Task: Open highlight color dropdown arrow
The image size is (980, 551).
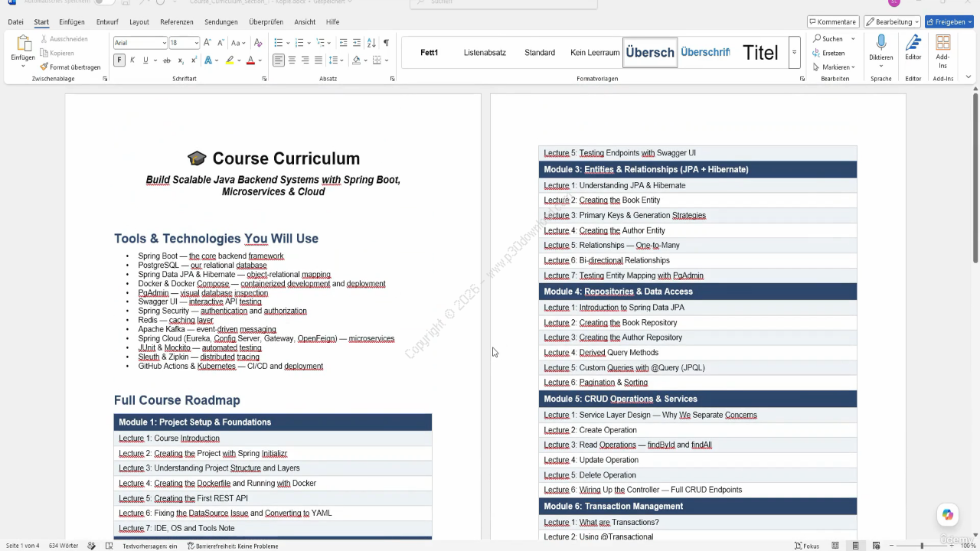Action: click(x=239, y=60)
